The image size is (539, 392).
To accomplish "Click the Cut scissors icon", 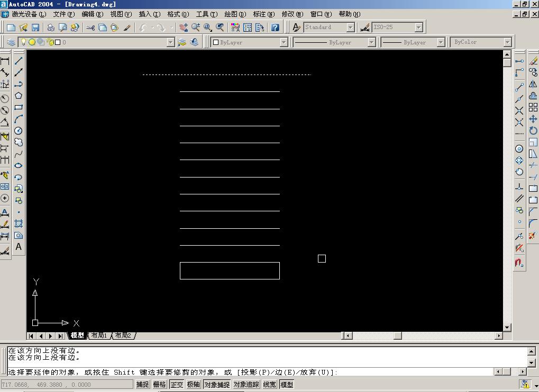I will (91, 27).
